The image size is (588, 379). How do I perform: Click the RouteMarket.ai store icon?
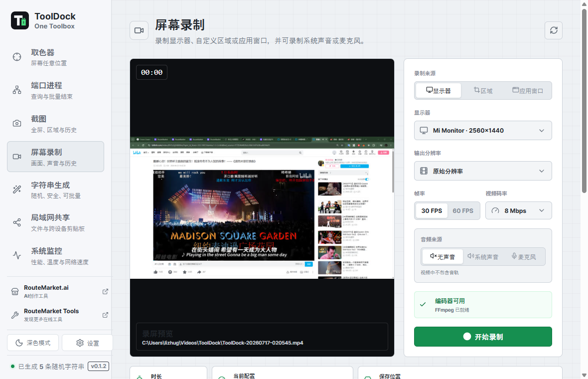(x=15, y=292)
